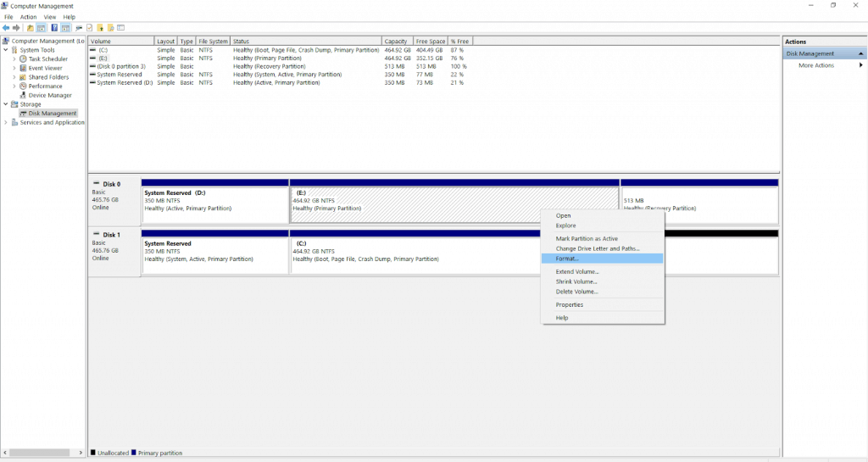Select Explore in the context menu
Viewport: 868px width, 462px height.
coord(603,225)
